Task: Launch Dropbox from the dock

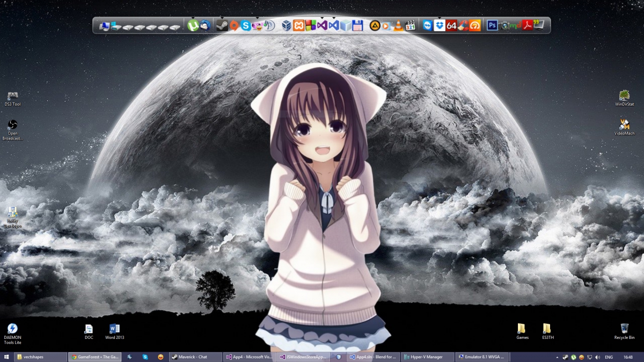Action: pyautogui.click(x=440, y=25)
